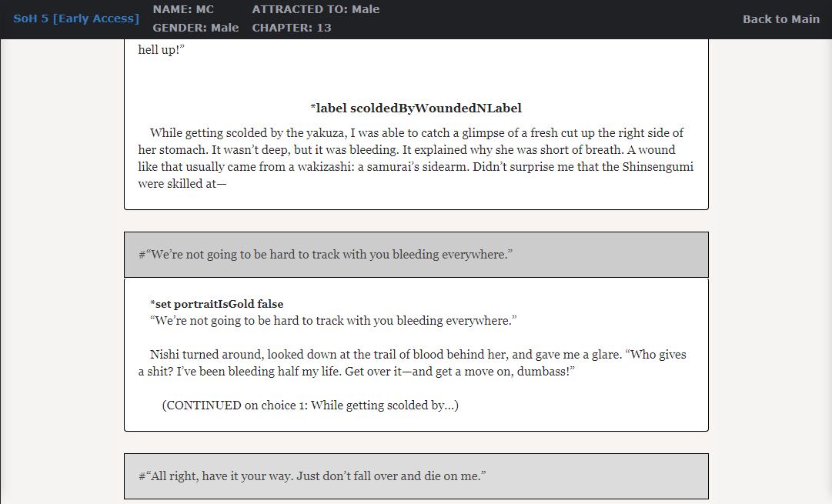The height and width of the screenshot is (504, 832).
Task: Click the word Shinsengumi in the passage
Action: 657,166
